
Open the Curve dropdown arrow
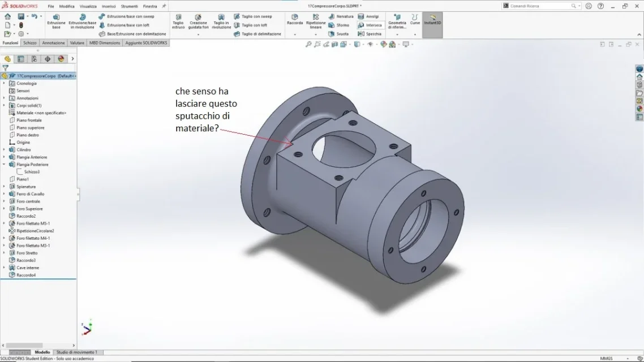coord(415,35)
